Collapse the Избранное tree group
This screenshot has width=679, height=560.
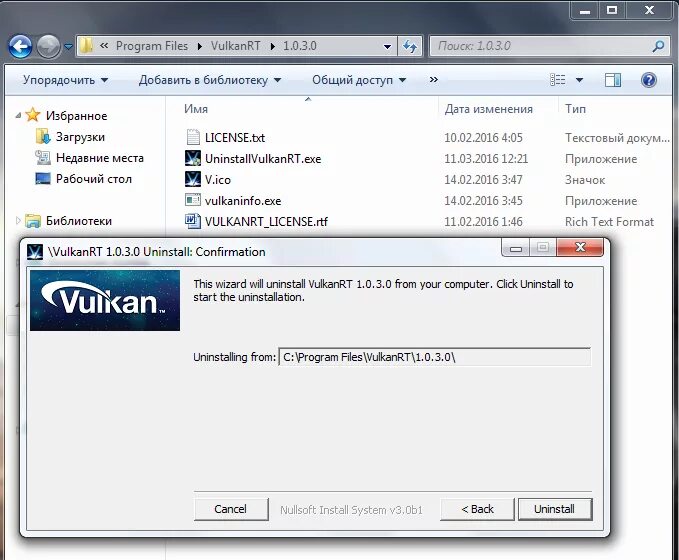click(x=18, y=115)
